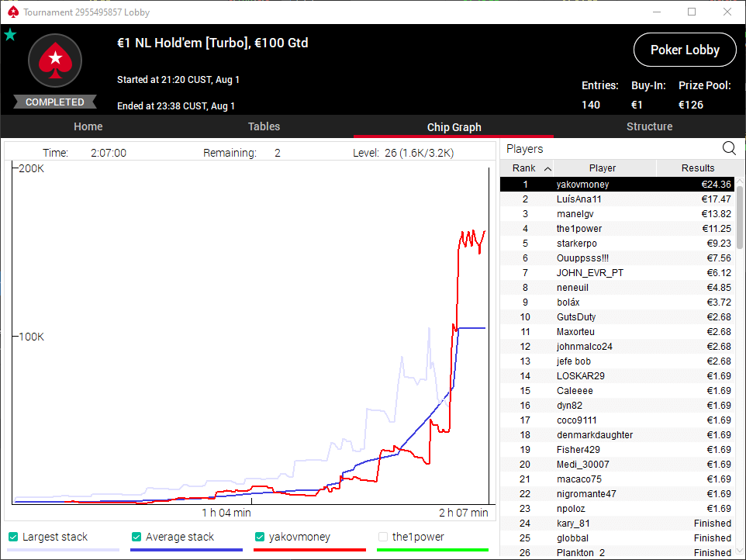Select player row LOSKAR29
This screenshot has height=560, width=746.
coord(617,376)
